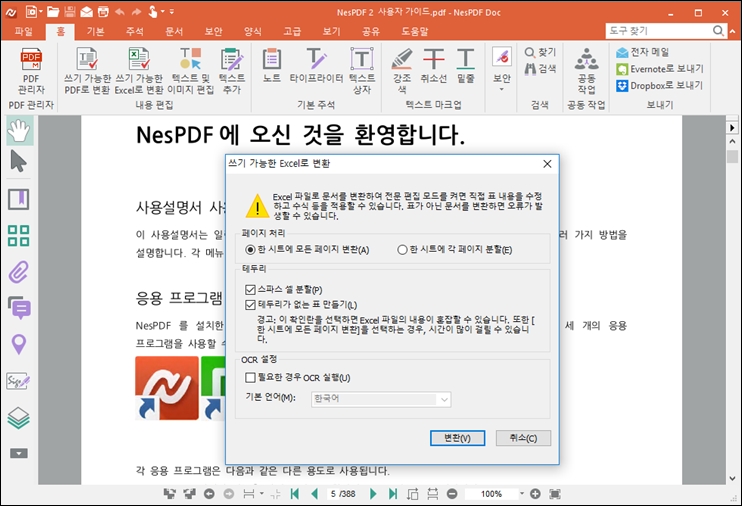
Task: Zoom in with plus button
Action: pyautogui.click(x=535, y=494)
